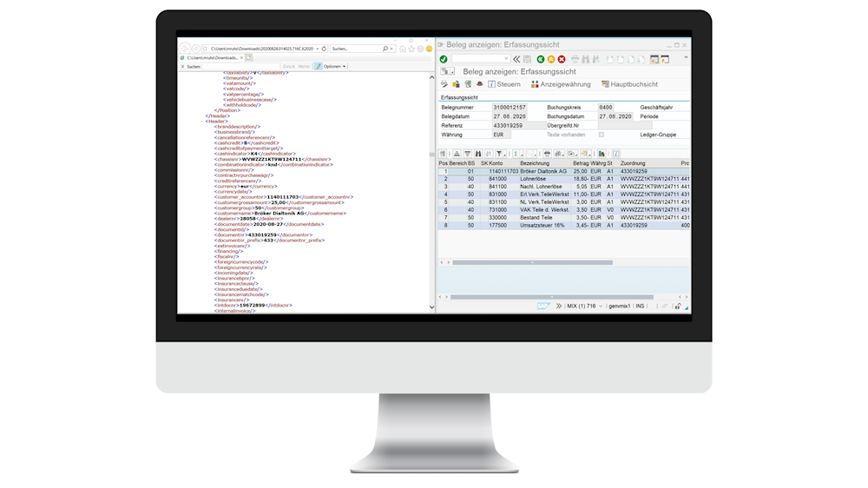
Task: Click the green checkmark Enter icon in SAP
Action: pos(444,59)
